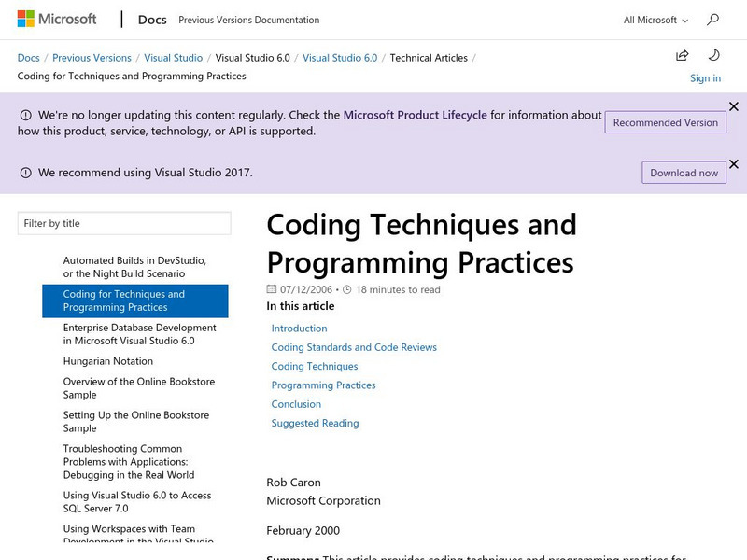
Task: Jump to Suggested Reading section
Action: [x=315, y=424]
